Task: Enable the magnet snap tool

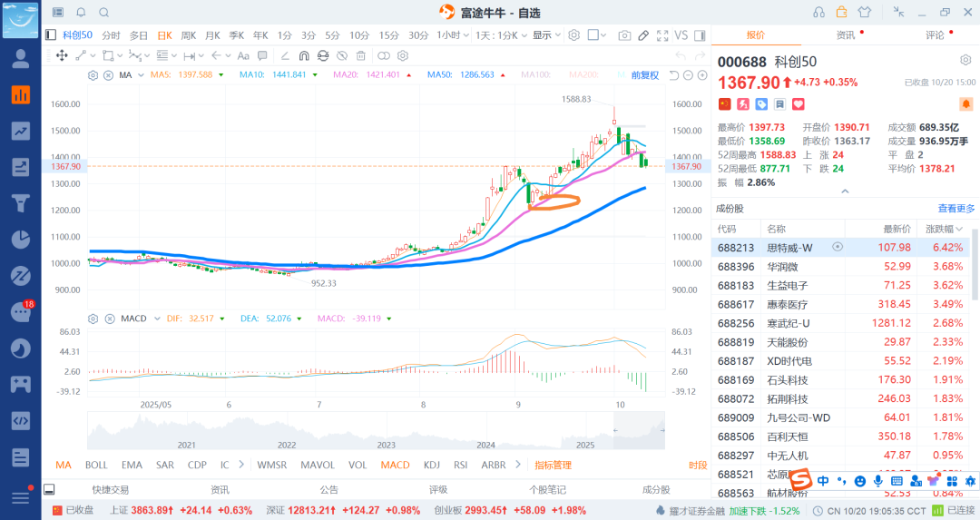Action: (304, 55)
